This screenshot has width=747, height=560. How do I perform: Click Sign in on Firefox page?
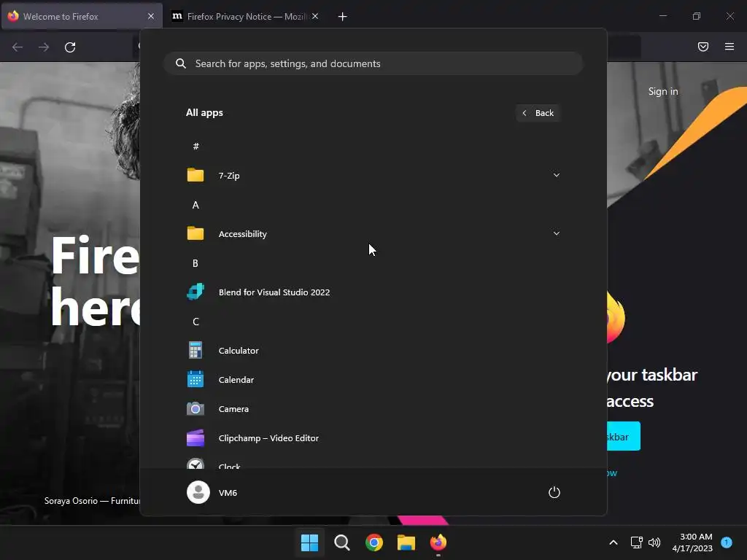pyautogui.click(x=663, y=91)
